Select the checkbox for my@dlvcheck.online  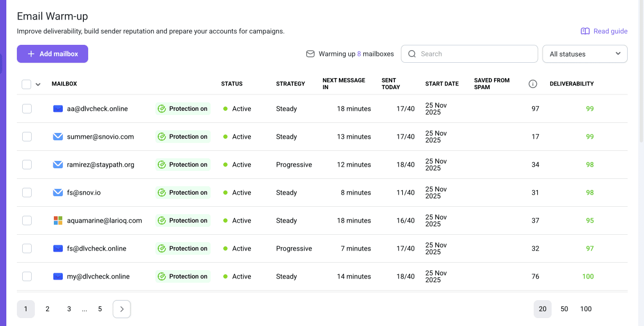[x=27, y=276]
